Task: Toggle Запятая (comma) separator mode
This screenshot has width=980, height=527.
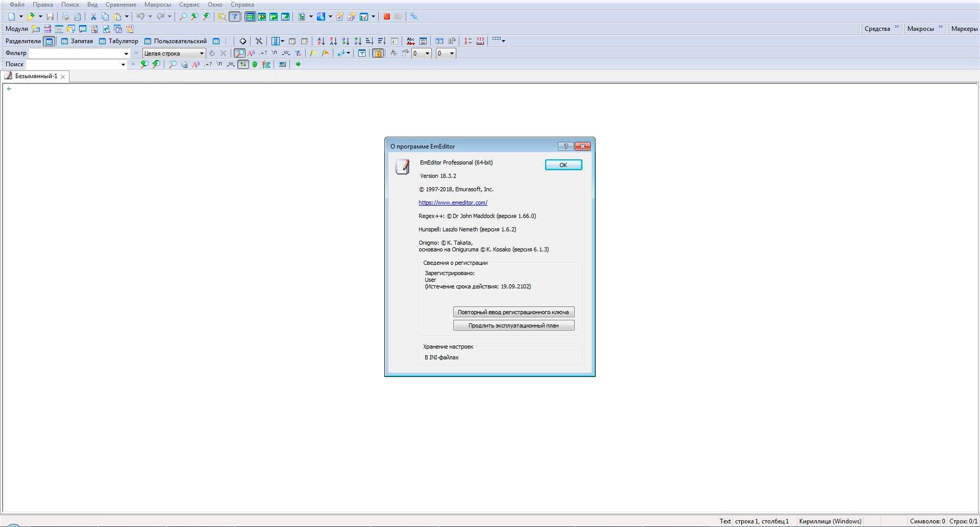Action: (77, 41)
